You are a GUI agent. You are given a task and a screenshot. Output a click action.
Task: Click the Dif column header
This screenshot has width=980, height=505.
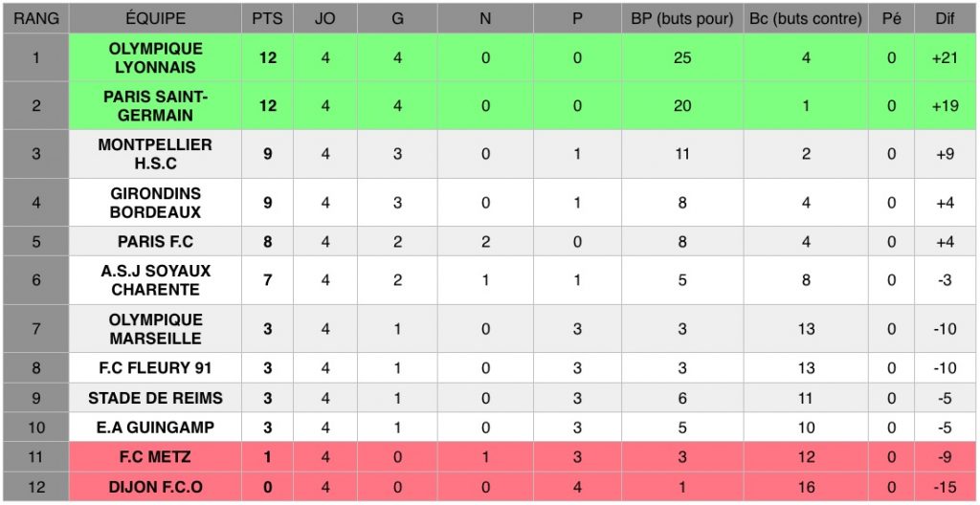click(945, 18)
